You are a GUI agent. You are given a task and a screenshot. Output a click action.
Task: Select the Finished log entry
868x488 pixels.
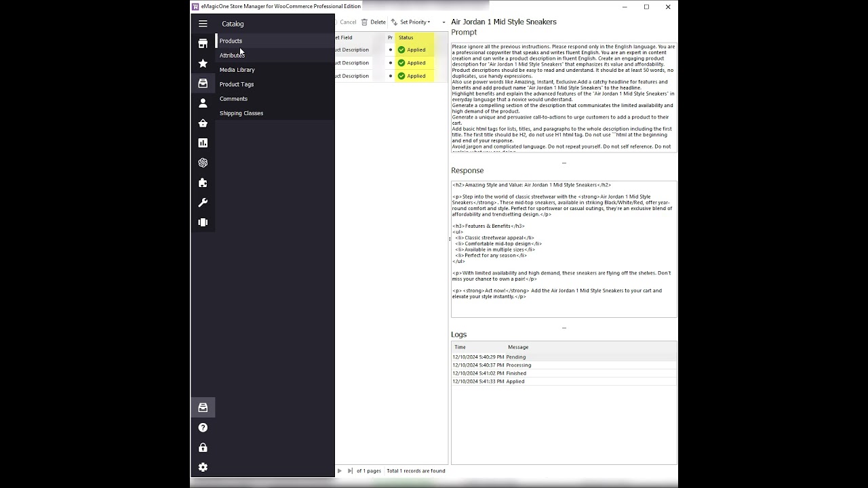[564, 373]
